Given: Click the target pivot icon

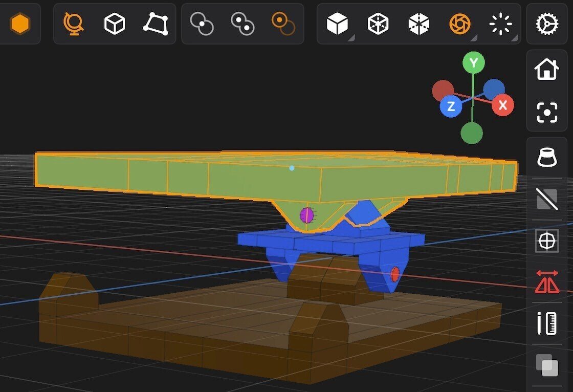Looking at the screenshot, I should tap(546, 240).
